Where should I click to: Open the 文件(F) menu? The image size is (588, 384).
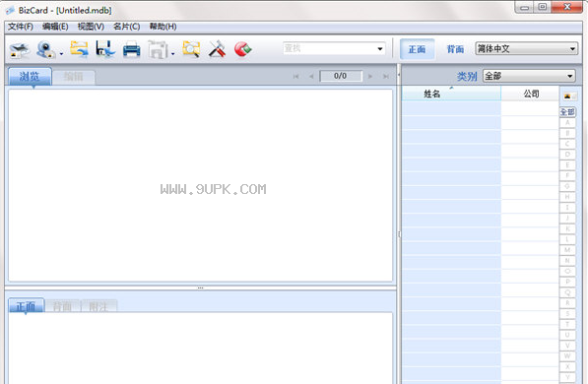pyautogui.click(x=21, y=27)
